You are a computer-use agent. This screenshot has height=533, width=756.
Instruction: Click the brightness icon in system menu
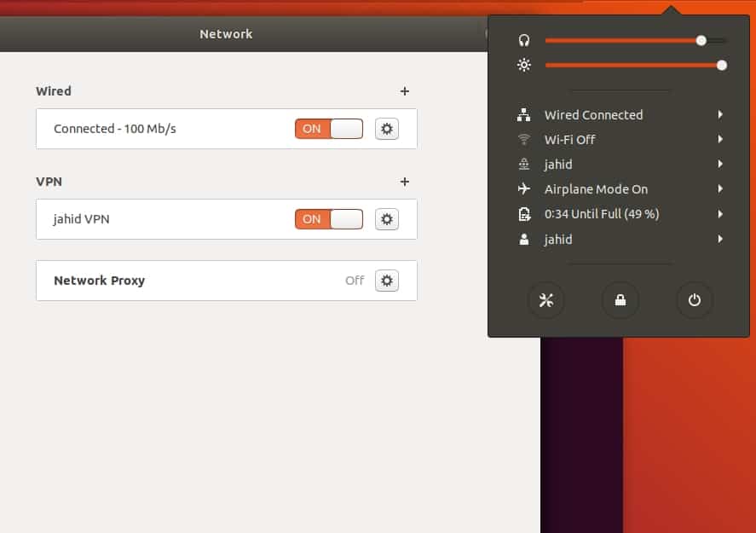[x=524, y=65]
